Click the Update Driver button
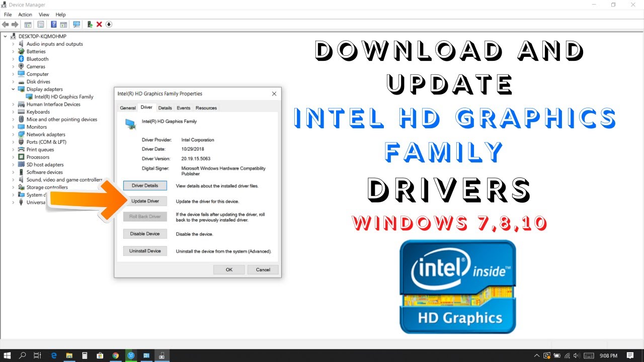The width and height of the screenshot is (644, 362). pyautogui.click(x=145, y=201)
